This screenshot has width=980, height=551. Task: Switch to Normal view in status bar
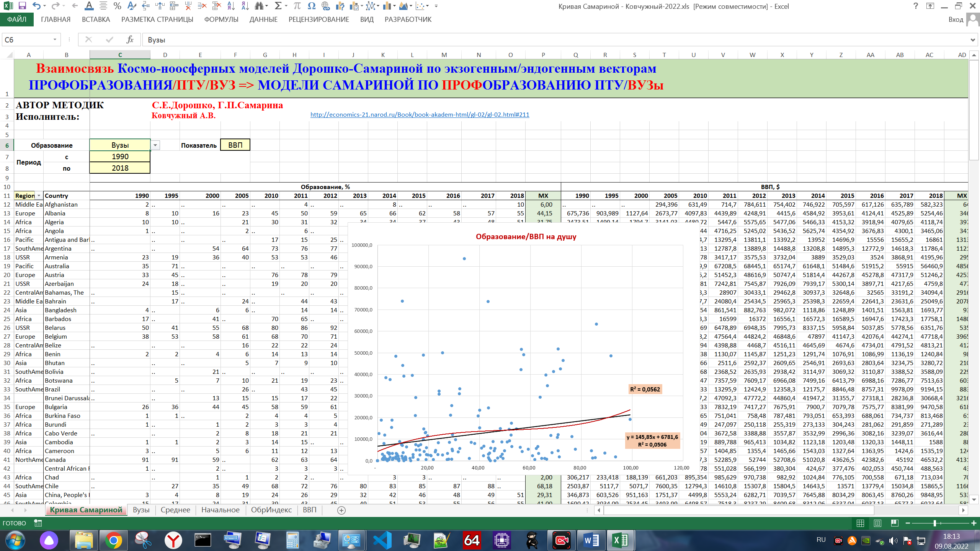click(860, 523)
